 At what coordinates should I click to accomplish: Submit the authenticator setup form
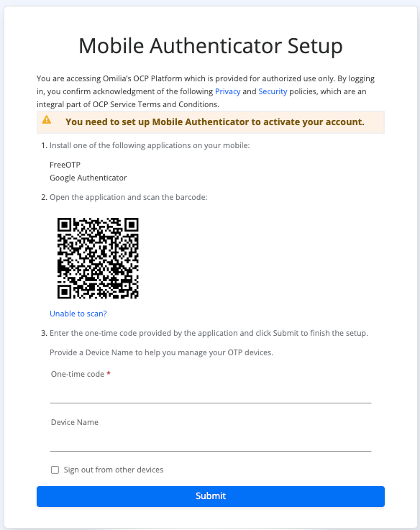coord(210,496)
